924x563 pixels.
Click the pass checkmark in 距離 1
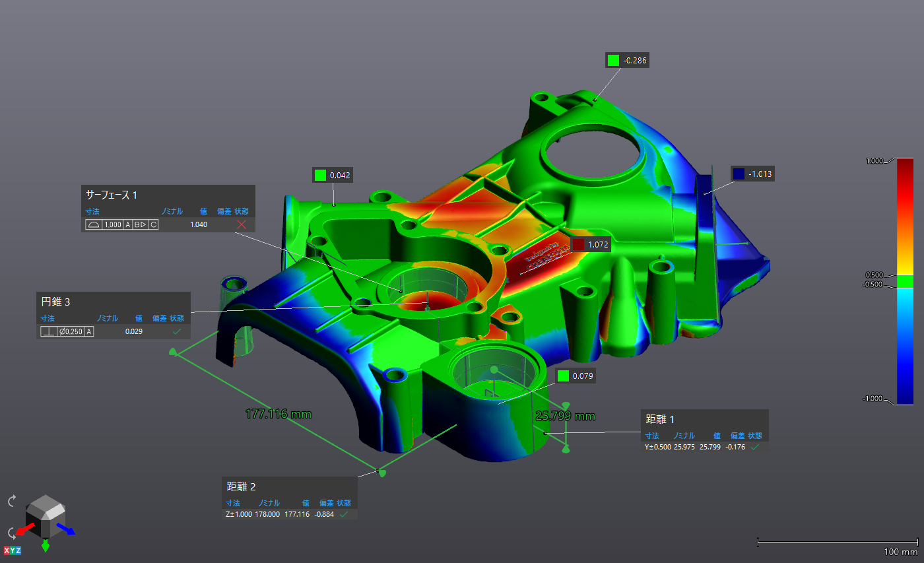pos(755,447)
